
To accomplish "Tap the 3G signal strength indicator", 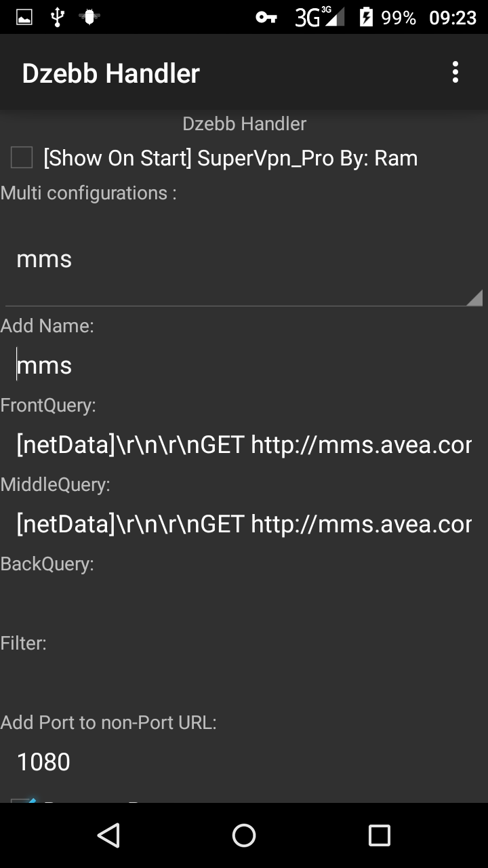I will tap(319, 18).
